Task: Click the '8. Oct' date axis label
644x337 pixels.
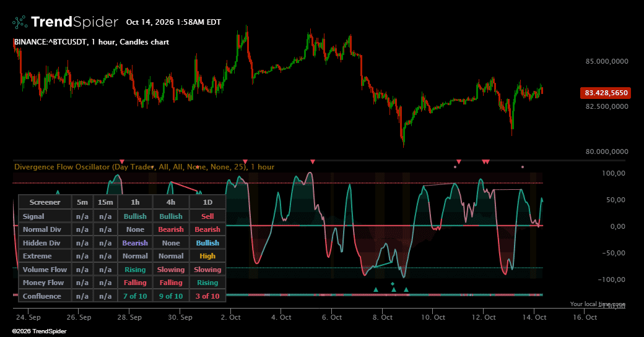Action: click(383, 317)
